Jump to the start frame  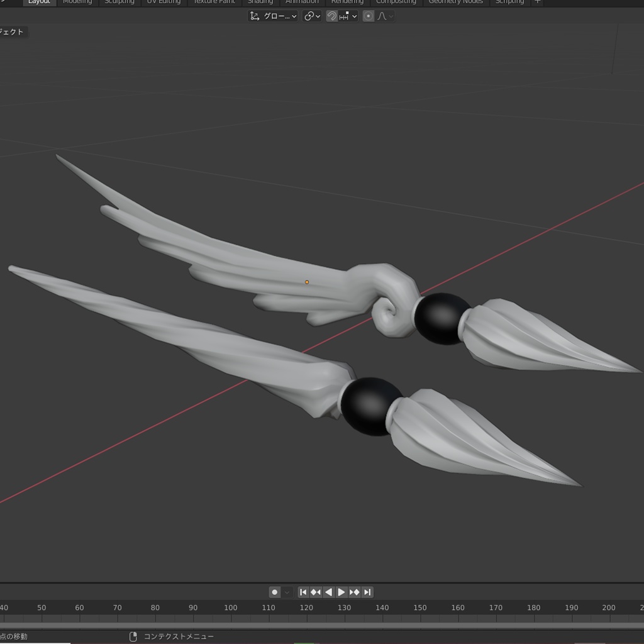click(303, 592)
